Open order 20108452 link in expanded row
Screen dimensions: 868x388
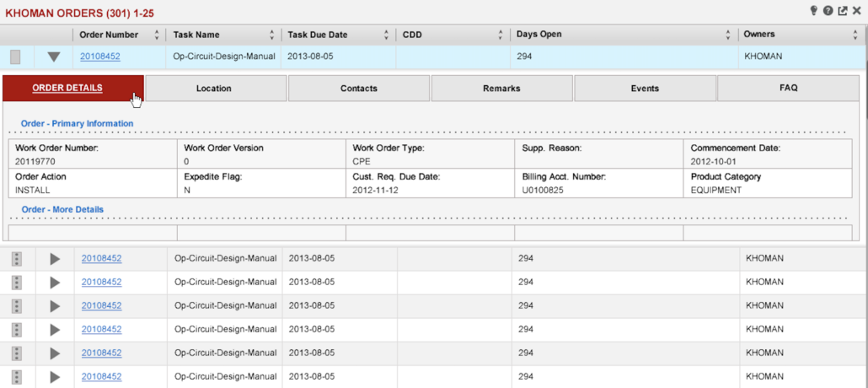pyautogui.click(x=100, y=57)
